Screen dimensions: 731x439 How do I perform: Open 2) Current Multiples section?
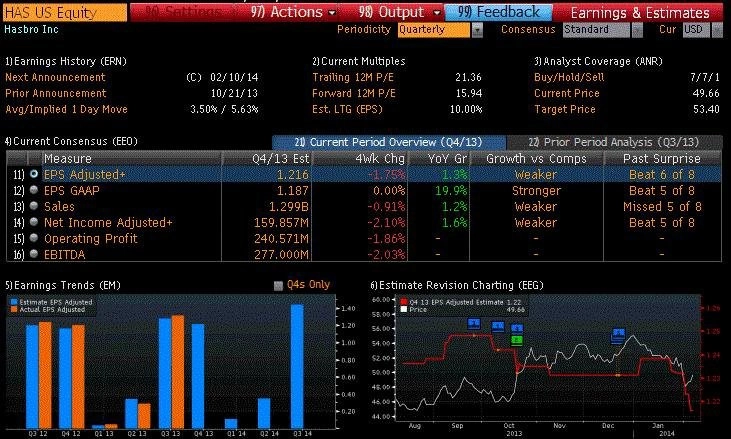point(359,62)
